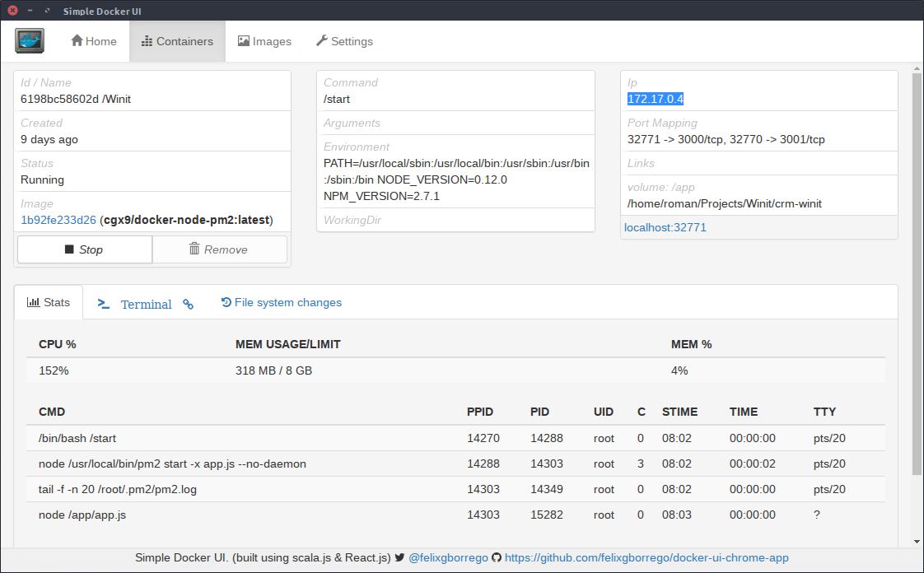Click the scrollbar down arrow

(917, 542)
